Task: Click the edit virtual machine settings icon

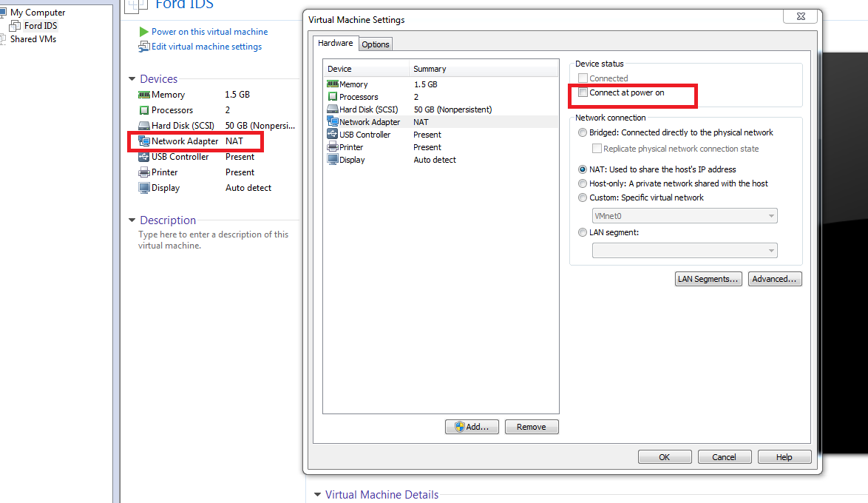Action: tap(144, 47)
